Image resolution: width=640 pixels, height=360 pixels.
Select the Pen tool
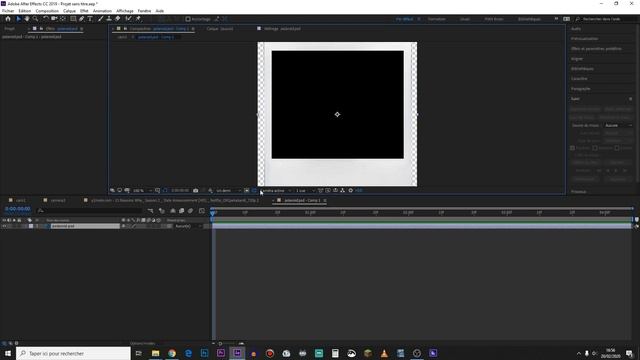coord(82,19)
